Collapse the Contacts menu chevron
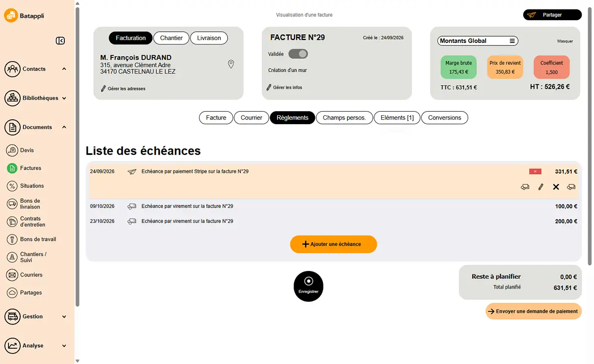594x364 pixels. coord(64,69)
